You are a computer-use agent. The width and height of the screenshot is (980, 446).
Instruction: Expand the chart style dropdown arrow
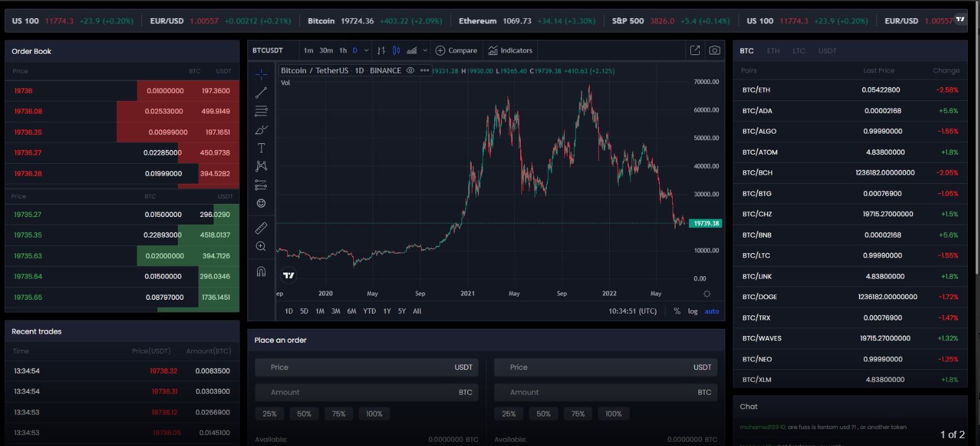425,51
